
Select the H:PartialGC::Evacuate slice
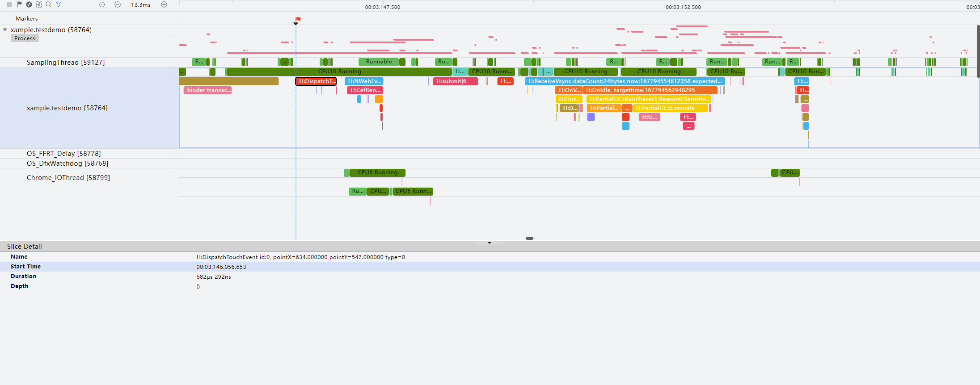point(670,108)
